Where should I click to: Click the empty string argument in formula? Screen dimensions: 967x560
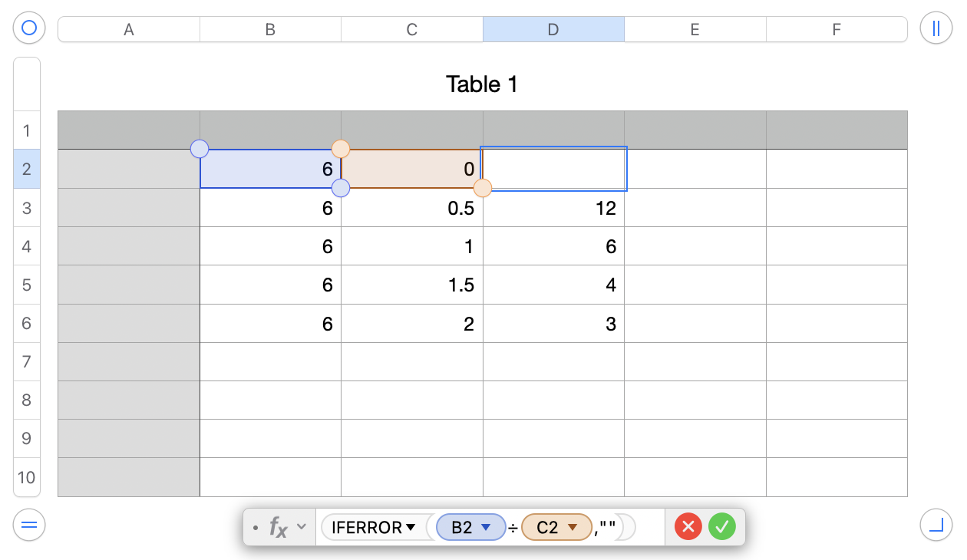point(608,528)
